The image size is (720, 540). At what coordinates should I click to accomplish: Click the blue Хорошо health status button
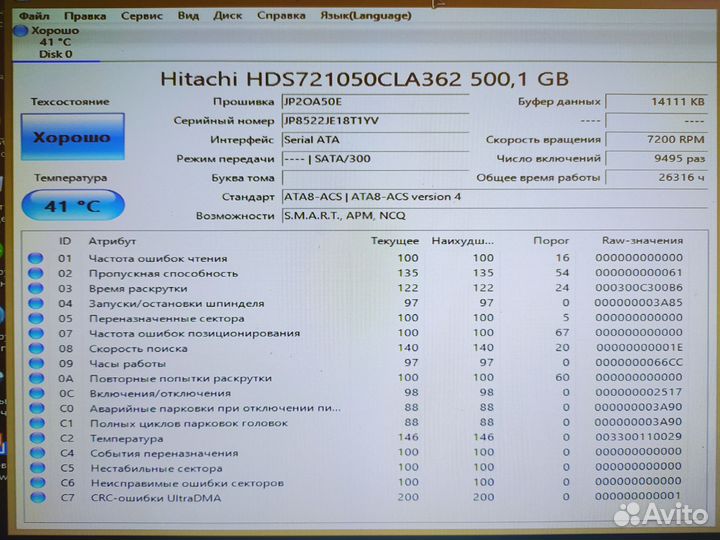[x=73, y=137]
